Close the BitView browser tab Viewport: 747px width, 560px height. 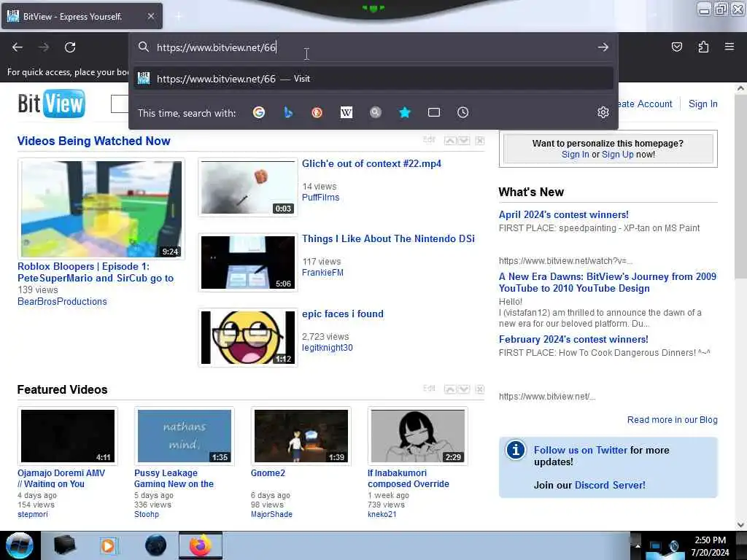[x=150, y=16]
